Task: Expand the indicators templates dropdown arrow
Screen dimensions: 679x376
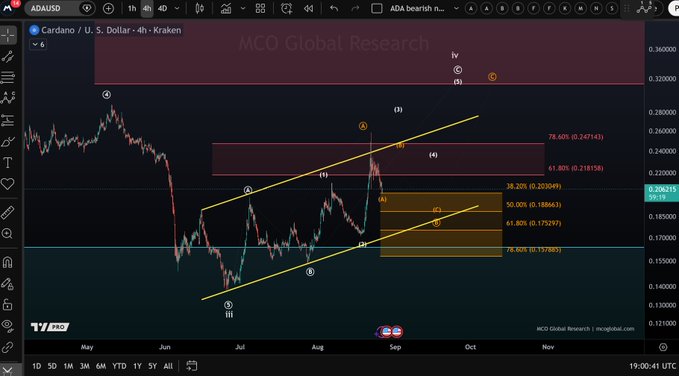Action: click(243, 8)
